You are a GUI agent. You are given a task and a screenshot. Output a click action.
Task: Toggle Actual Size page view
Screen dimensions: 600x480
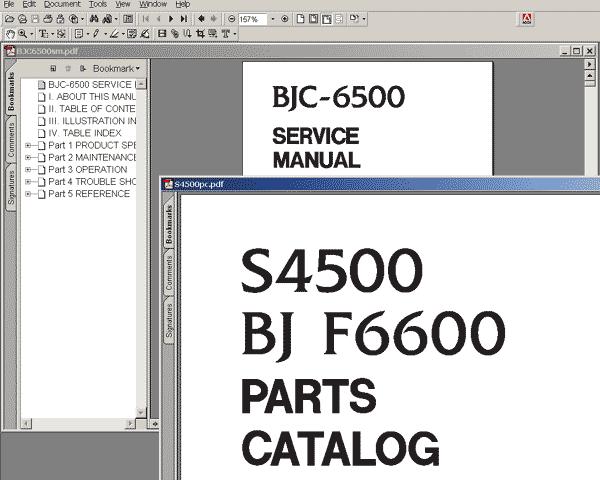pyautogui.click(x=301, y=19)
